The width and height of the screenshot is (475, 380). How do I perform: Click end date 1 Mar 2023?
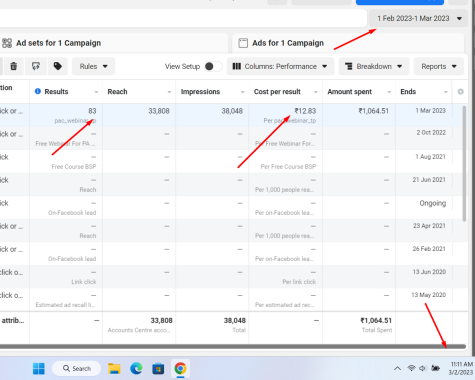430,111
